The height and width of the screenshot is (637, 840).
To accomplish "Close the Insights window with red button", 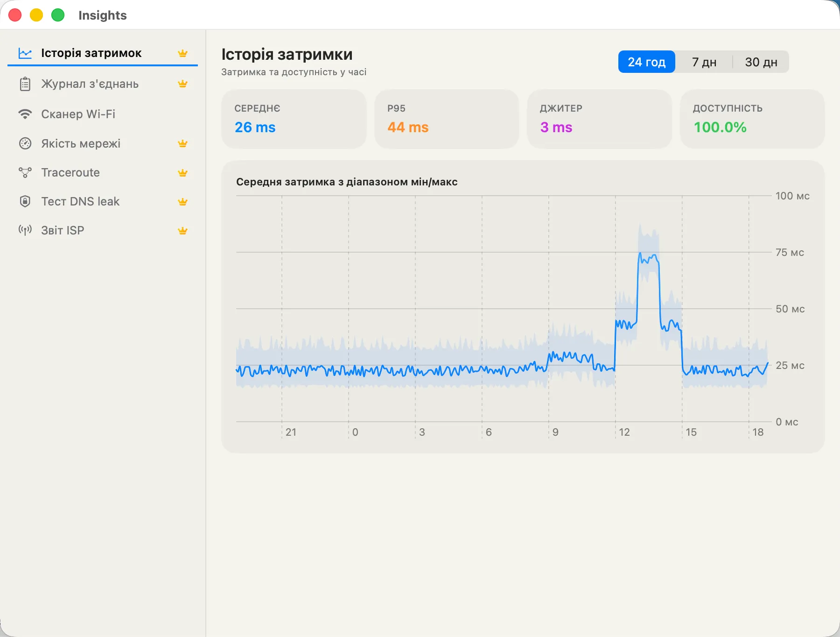I will tap(15, 15).
